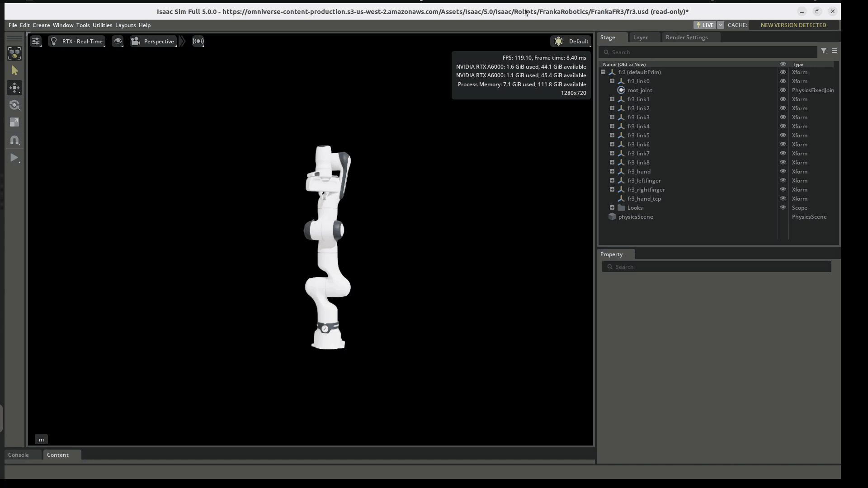Hide the fr3_link6 prim

click(x=783, y=145)
